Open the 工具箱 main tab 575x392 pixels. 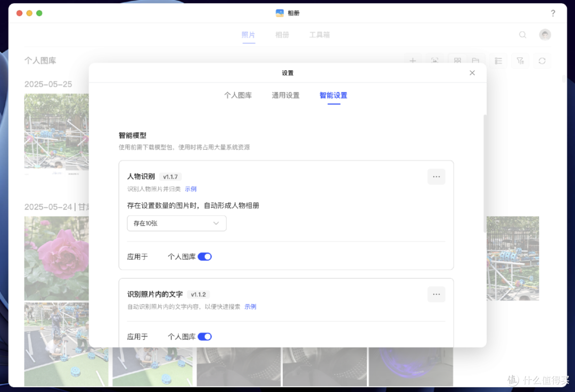[319, 35]
